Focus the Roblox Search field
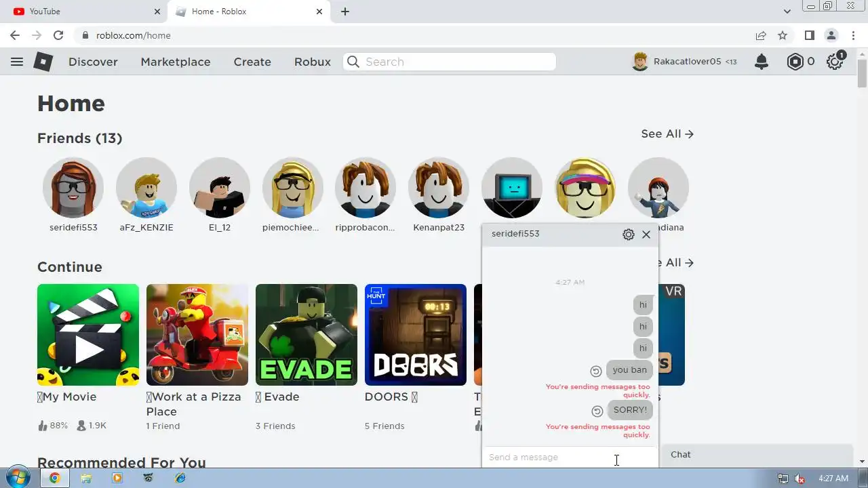Viewport: 868px width, 488px height. click(x=450, y=62)
